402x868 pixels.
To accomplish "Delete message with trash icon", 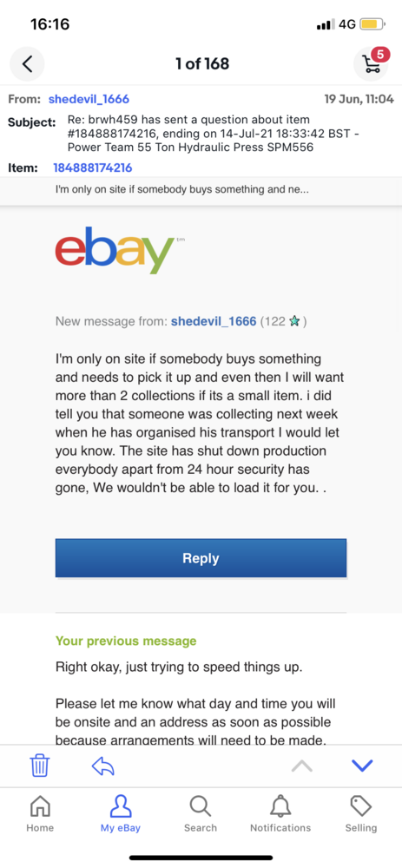I will (x=40, y=766).
